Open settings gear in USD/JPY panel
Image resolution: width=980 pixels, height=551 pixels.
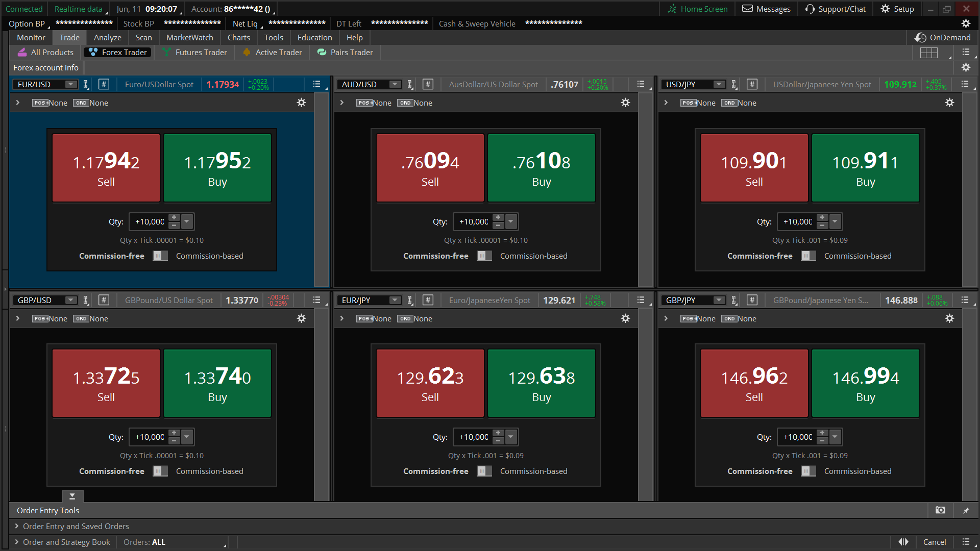coord(949,103)
